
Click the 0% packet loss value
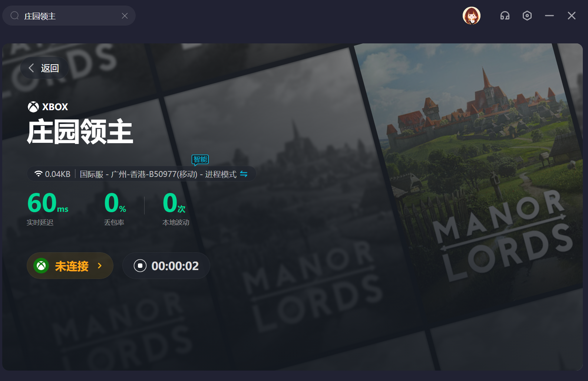coord(115,203)
